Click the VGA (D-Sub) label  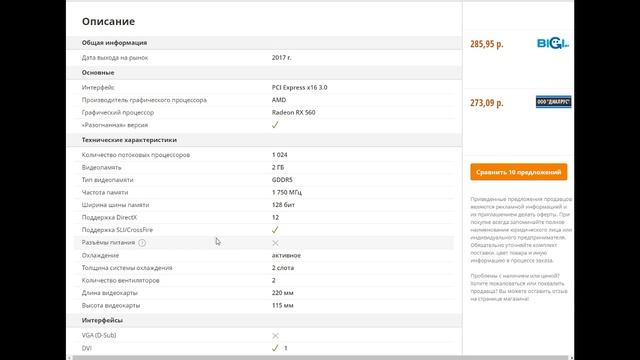pos(99,335)
